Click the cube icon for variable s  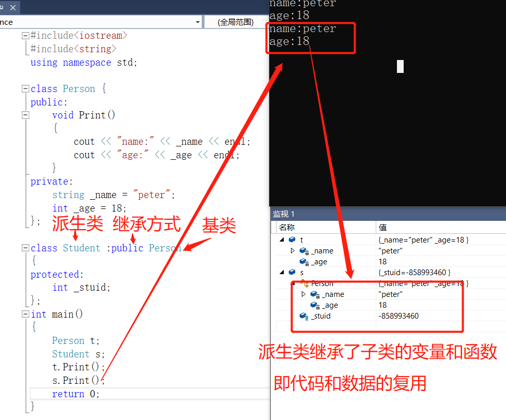pos(292,272)
